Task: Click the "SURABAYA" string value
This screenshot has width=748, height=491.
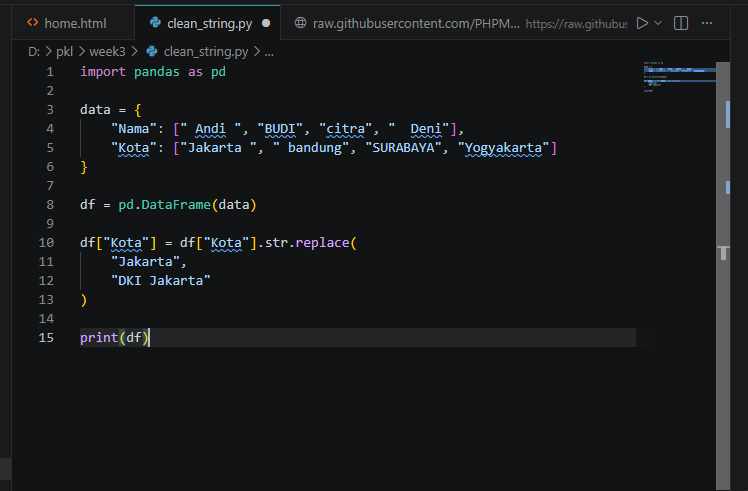Action: [x=403, y=148]
